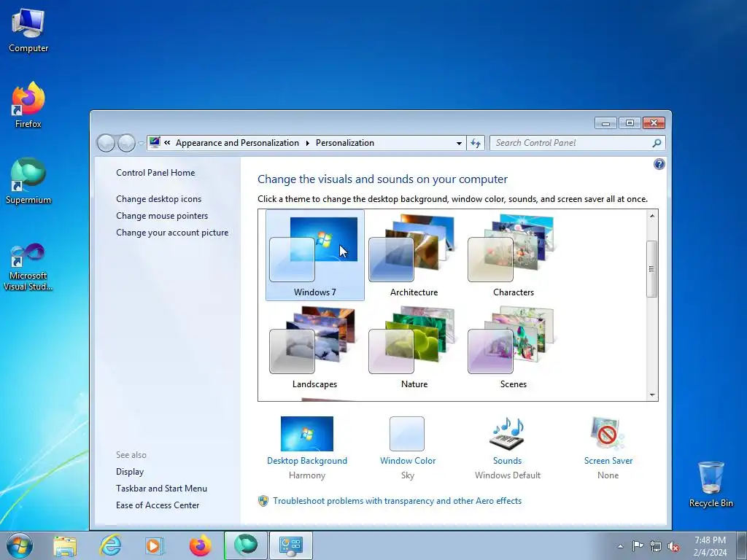Click the muted volume tray icon
747x560 pixels.
[673, 547]
